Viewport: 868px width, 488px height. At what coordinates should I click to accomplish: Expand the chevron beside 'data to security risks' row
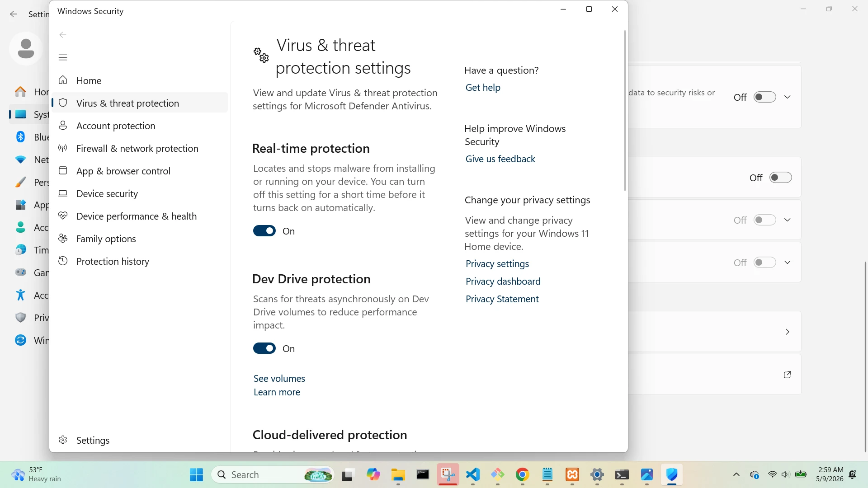coord(788,97)
